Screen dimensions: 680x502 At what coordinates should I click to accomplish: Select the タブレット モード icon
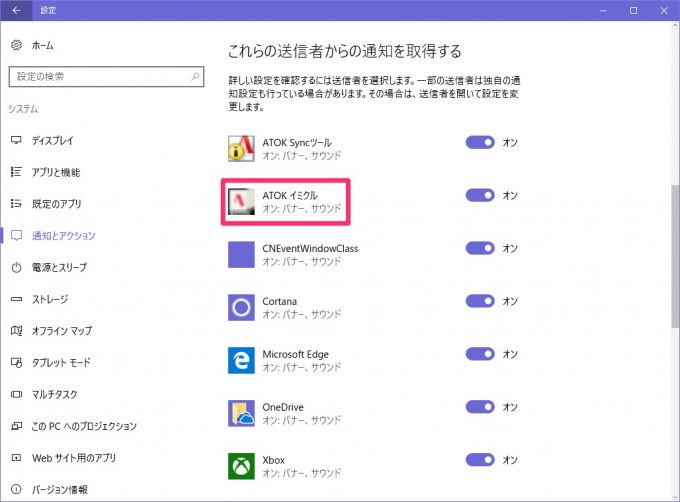click(16, 362)
